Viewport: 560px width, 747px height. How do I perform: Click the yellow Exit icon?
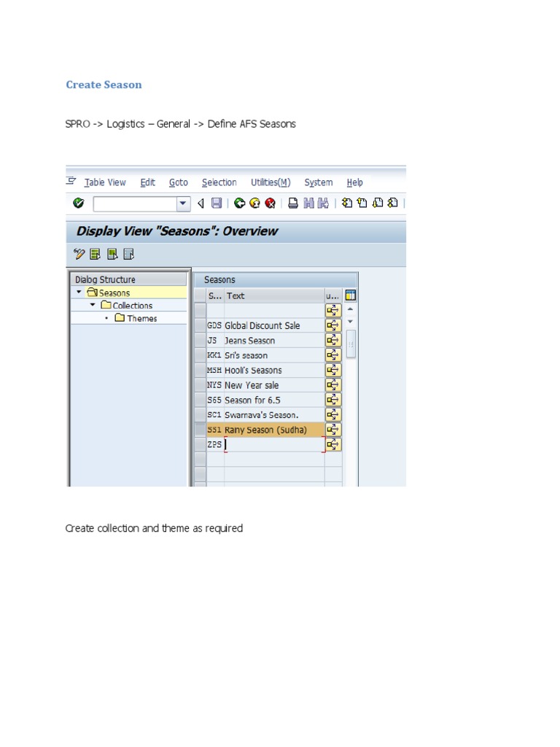[254, 204]
